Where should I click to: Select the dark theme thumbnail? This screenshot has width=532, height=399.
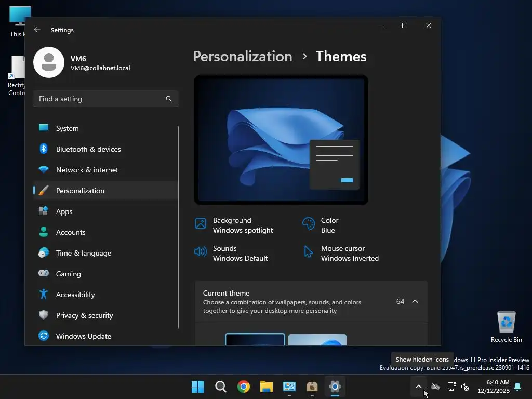point(255,339)
